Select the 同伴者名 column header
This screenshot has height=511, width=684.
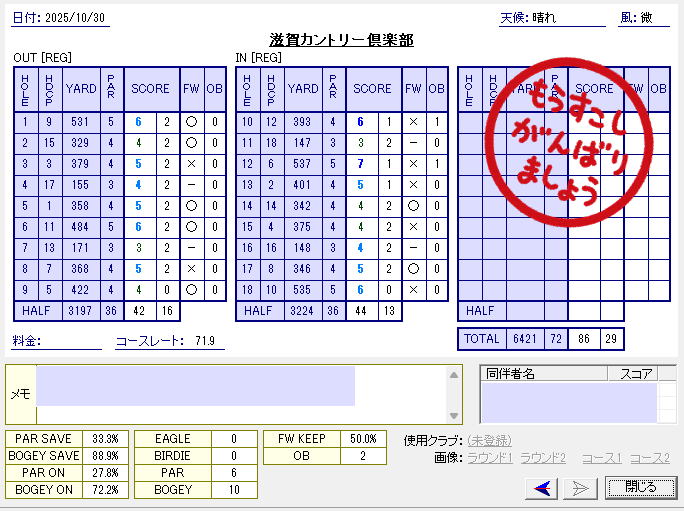543,374
